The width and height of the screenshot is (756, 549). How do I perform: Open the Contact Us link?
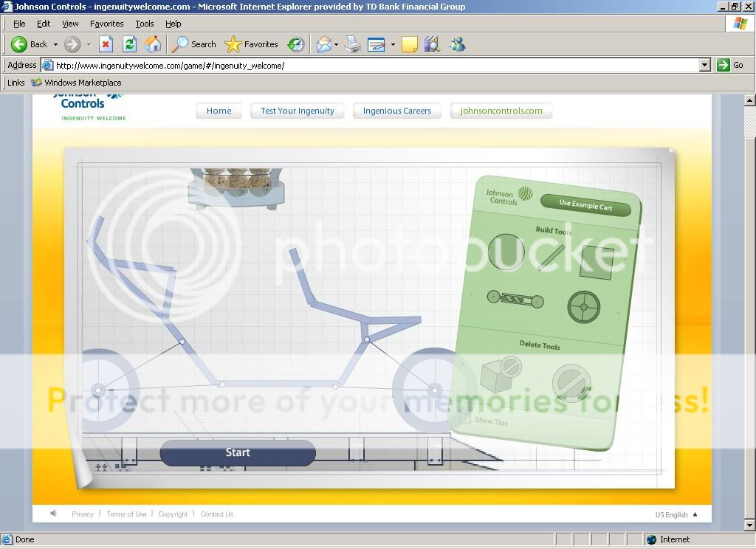click(216, 514)
